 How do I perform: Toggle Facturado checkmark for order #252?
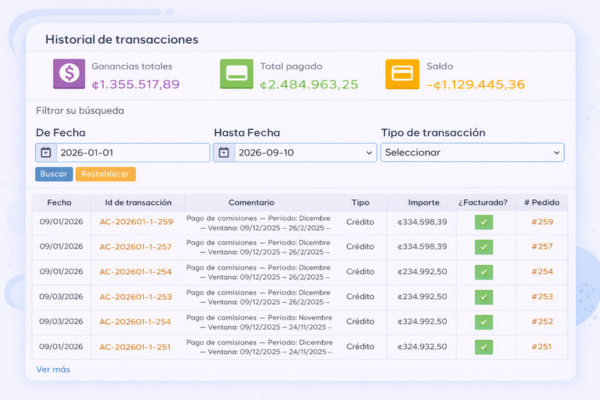coord(484,322)
